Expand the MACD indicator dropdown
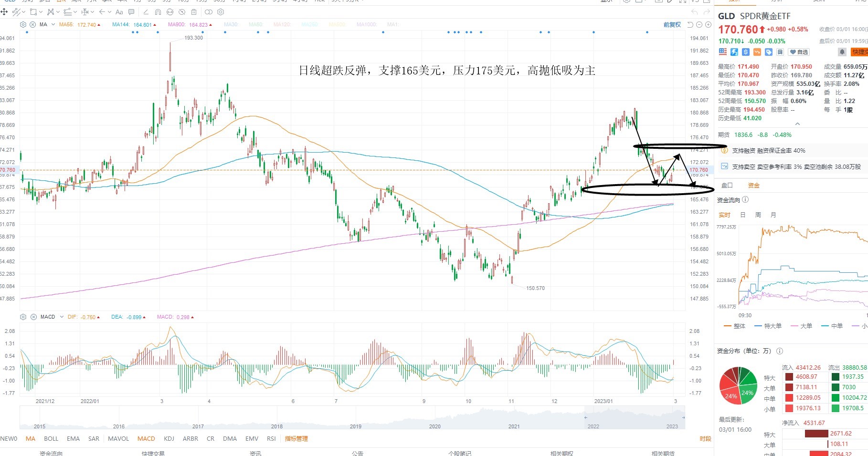Screen dimensions: 868x456 click(62, 317)
